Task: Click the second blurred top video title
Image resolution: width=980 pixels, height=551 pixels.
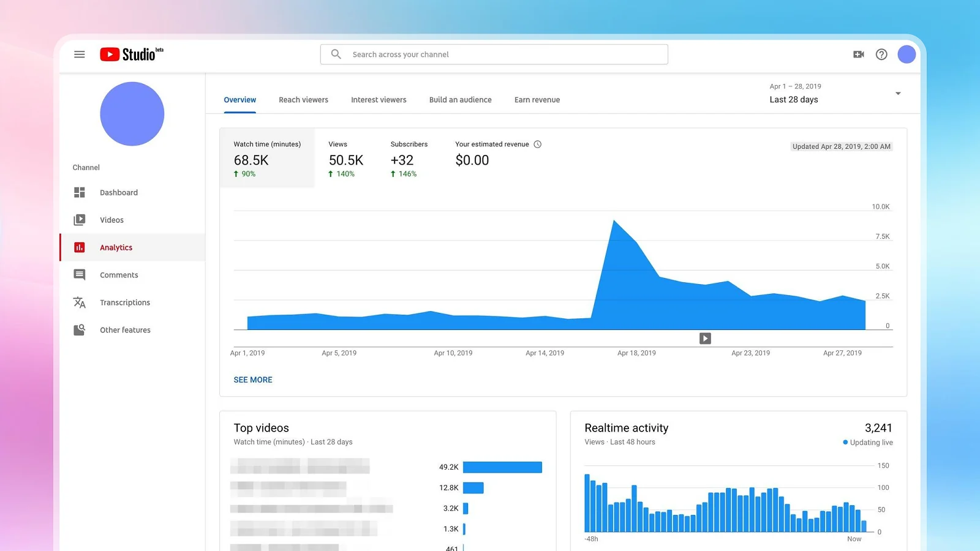Action: tap(288, 488)
